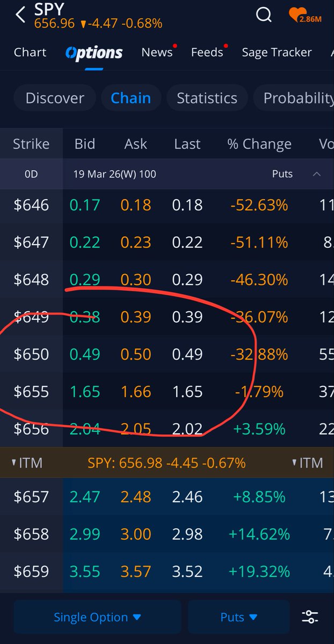Sort by the Bid column header

pos(85,144)
